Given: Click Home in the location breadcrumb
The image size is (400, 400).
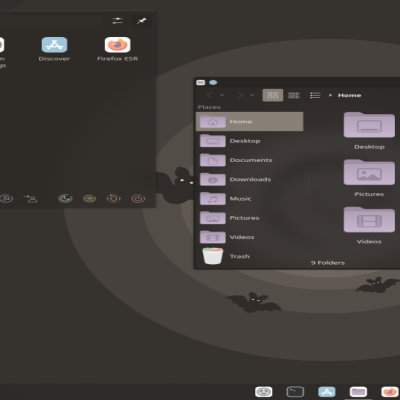Looking at the screenshot, I should (x=349, y=95).
